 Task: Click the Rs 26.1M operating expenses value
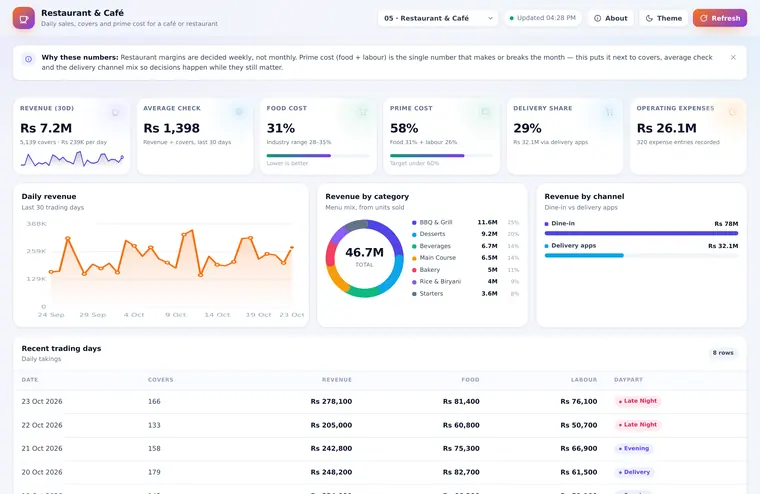666,128
